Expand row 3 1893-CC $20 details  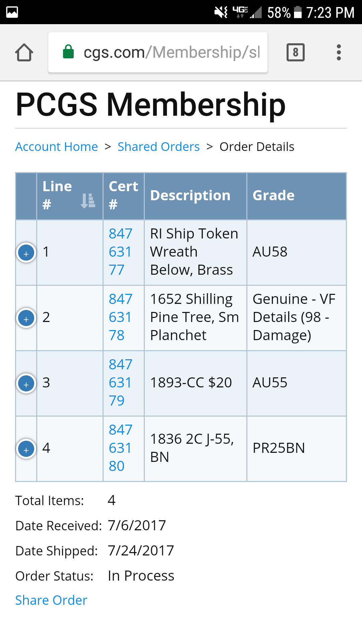(x=26, y=383)
